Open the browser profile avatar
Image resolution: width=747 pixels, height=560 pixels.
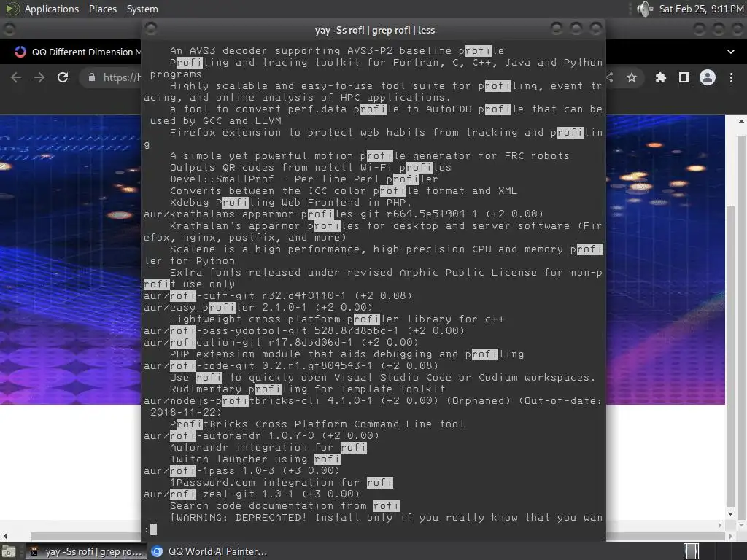708,77
